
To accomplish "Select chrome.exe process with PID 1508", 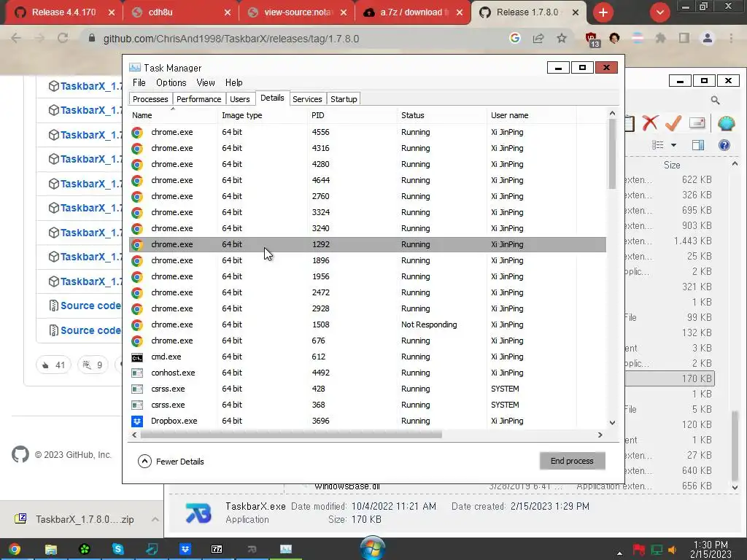I will pos(368,324).
